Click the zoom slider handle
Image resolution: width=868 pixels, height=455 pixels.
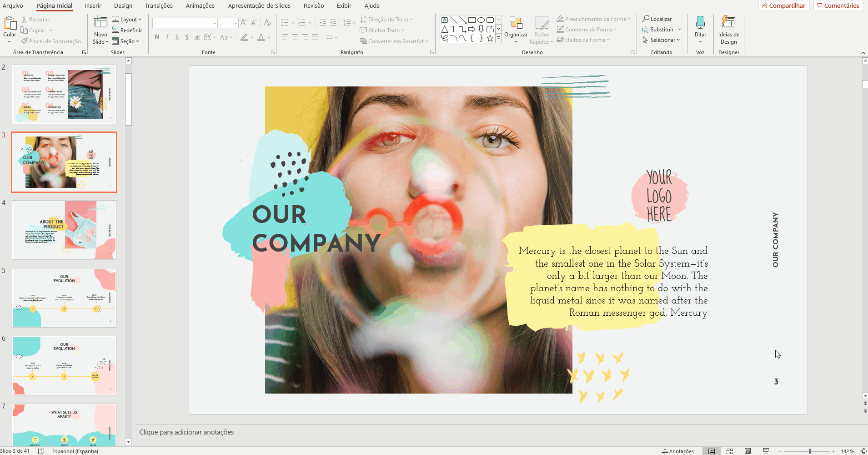click(x=810, y=451)
